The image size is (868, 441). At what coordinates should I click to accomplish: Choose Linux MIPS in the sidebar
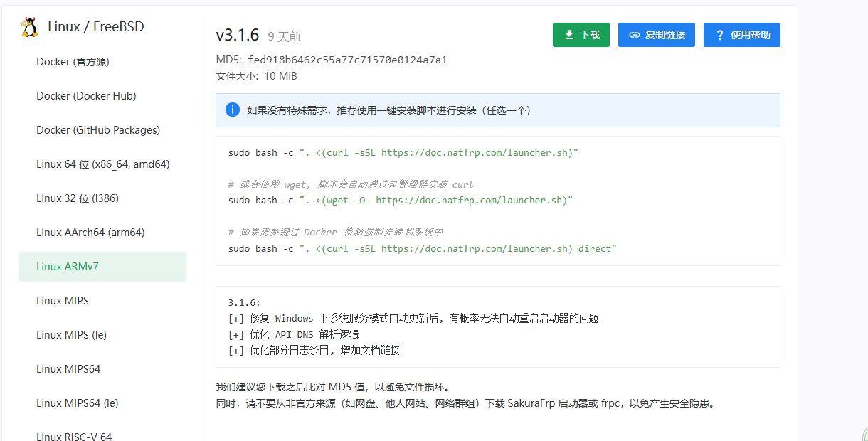(63, 301)
